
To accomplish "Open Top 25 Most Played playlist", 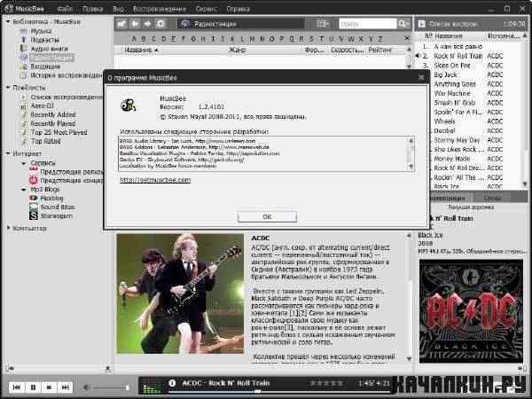I will (x=59, y=132).
